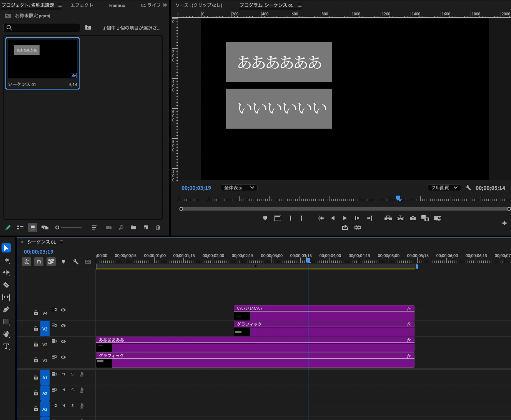The width and height of the screenshot is (511, 420).
Task: Show hidden panel tabs via double chevron
Action: point(165,5)
